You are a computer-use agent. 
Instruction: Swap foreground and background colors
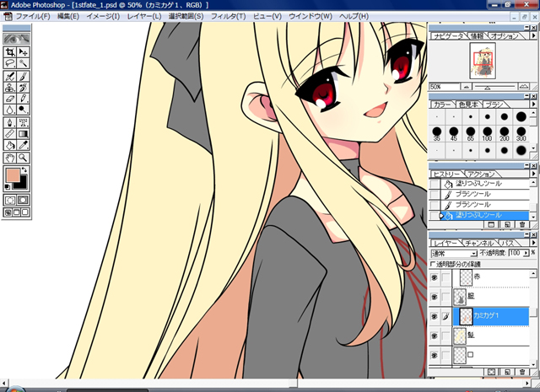24,169
